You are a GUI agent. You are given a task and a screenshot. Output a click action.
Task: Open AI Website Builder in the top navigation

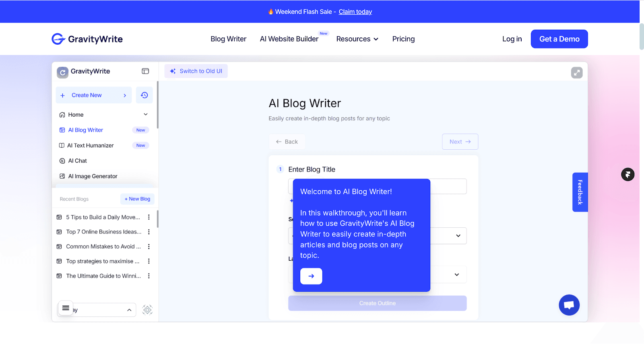pyautogui.click(x=289, y=39)
